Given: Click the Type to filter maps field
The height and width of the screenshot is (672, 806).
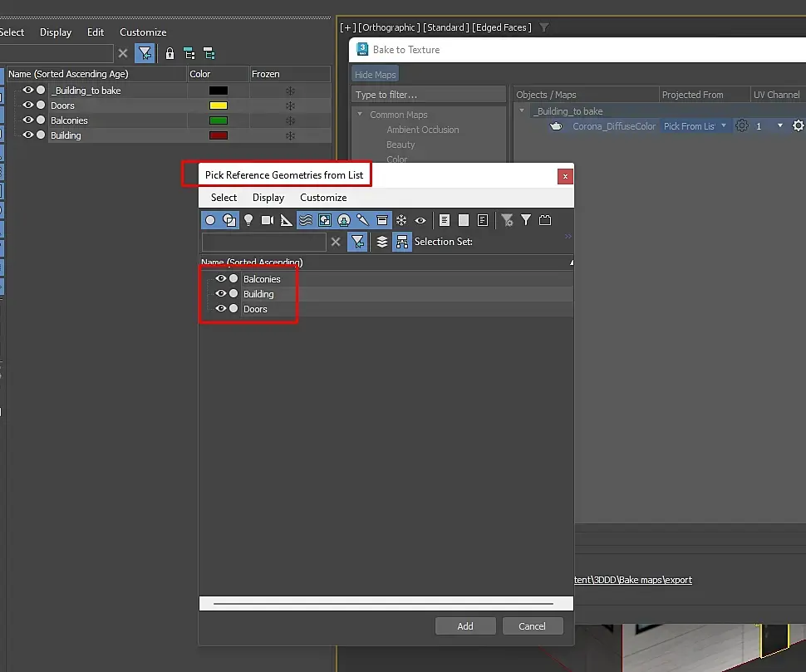Looking at the screenshot, I should pyautogui.click(x=428, y=95).
